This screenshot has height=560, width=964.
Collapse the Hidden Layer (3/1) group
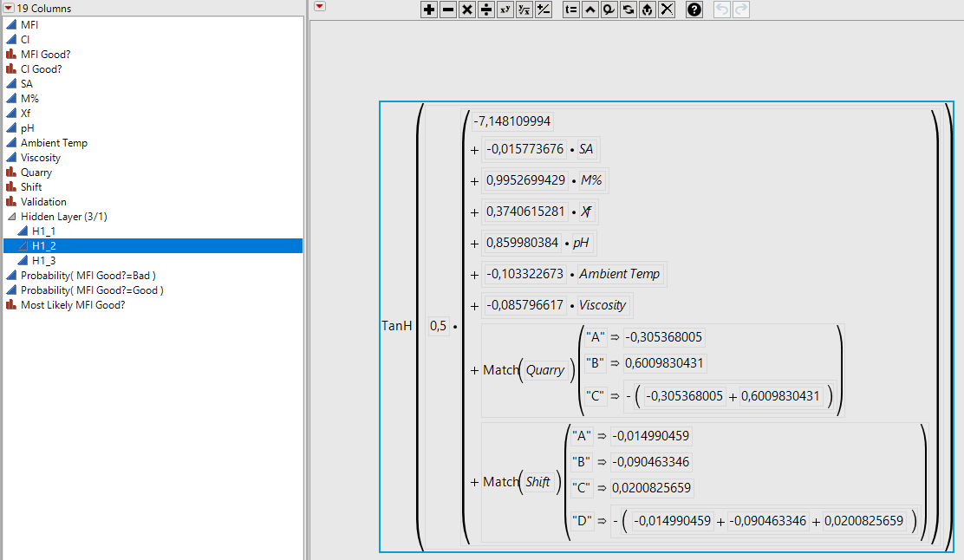click(11, 217)
